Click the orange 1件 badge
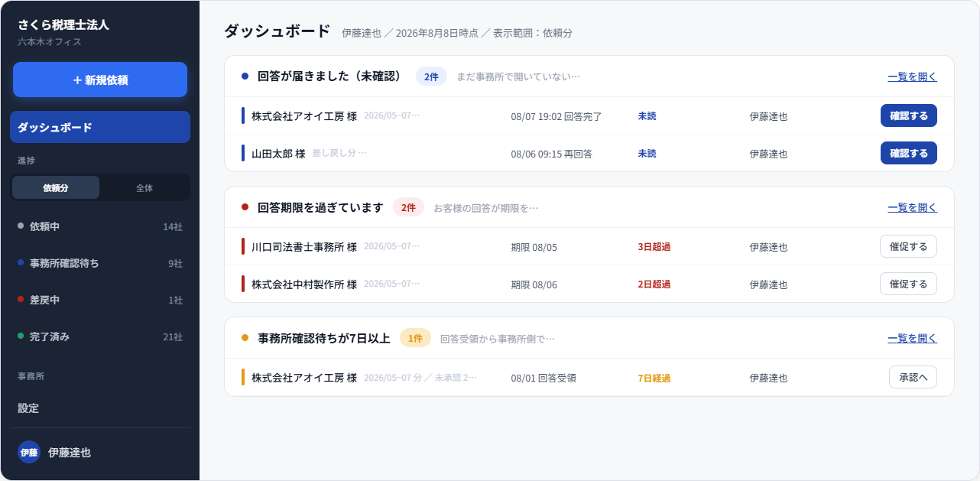The image size is (980, 481). click(x=415, y=338)
